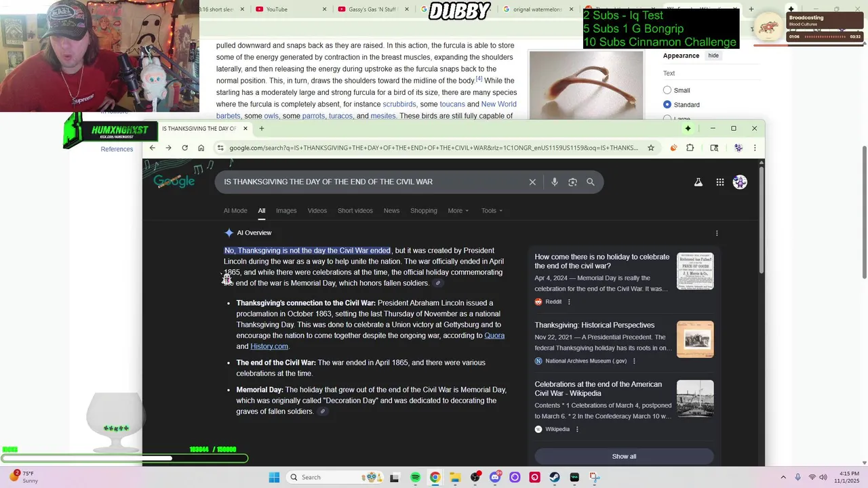
Task: Open the Google account profile avatar
Action: tap(740, 182)
